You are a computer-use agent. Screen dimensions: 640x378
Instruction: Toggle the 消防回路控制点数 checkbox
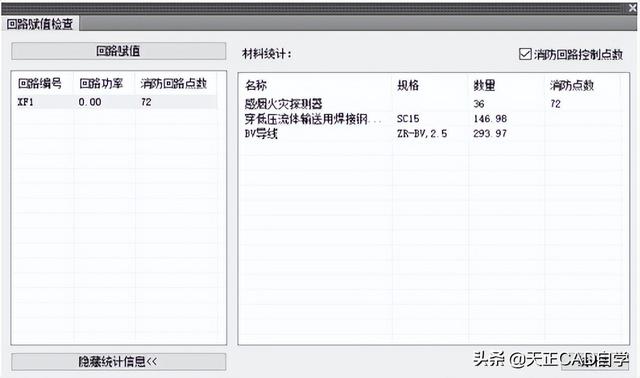525,54
